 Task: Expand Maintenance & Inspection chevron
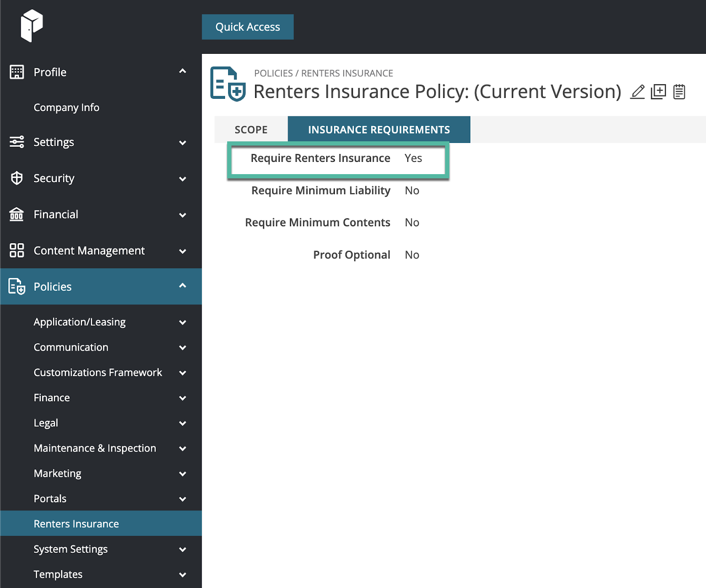pyautogui.click(x=183, y=449)
